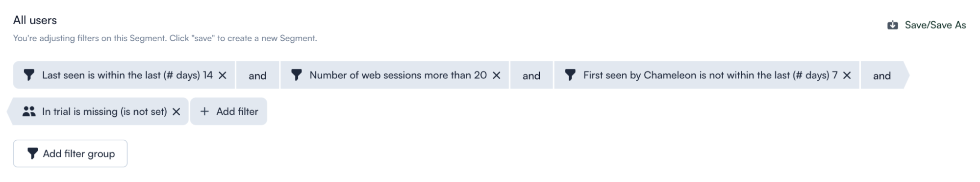Viewport: 980px width, 182px height.
Task: Click the Add filter group button
Action: pos(70,154)
